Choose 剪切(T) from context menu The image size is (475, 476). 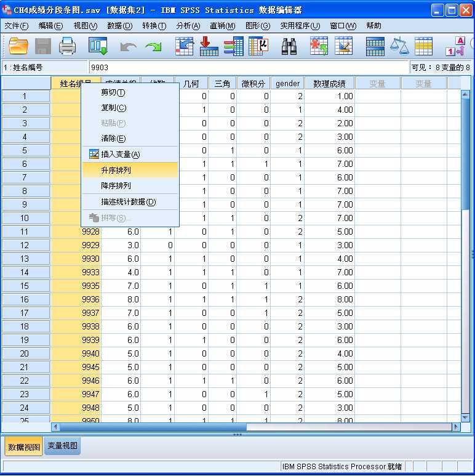click(130, 92)
